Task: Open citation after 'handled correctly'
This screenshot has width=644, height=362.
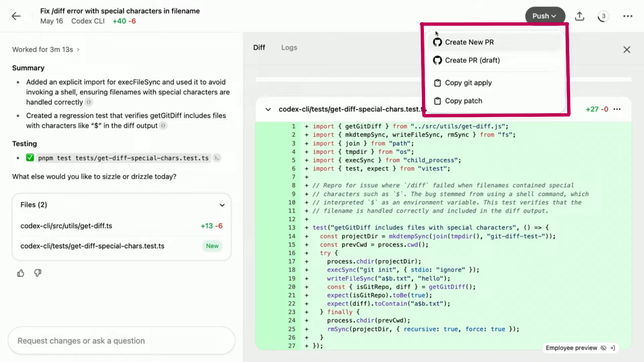Action: click(89, 102)
